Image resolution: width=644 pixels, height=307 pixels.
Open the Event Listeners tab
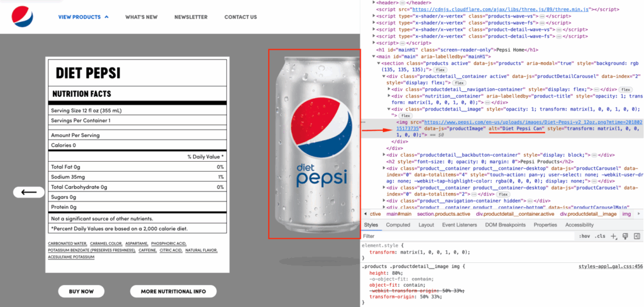(460, 225)
